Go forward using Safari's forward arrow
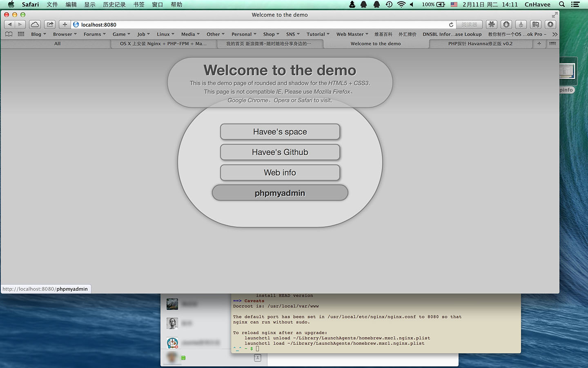This screenshot has height=368, width=588. (20, 25)
